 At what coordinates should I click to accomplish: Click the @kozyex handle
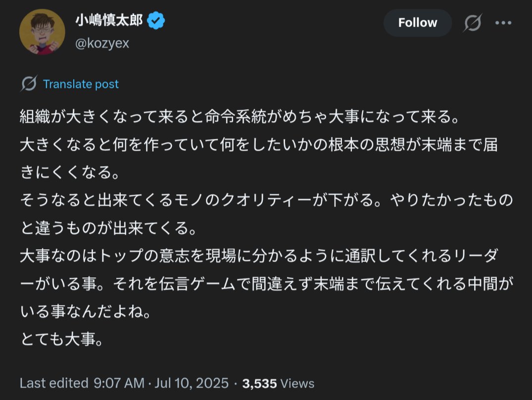click(102, 43)
